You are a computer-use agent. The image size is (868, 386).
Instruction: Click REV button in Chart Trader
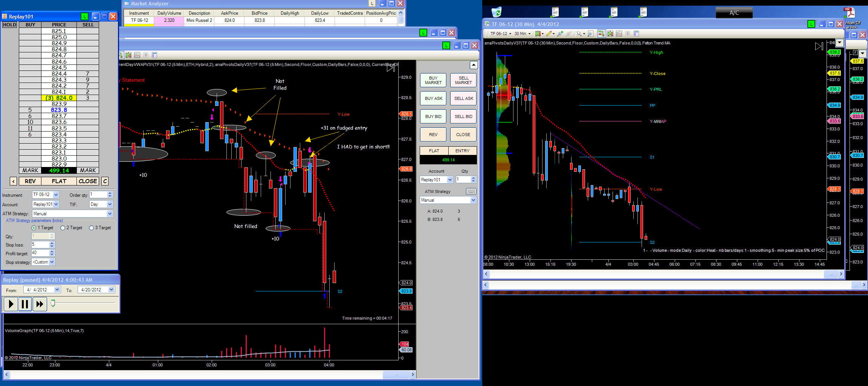[x=433, y=135]
